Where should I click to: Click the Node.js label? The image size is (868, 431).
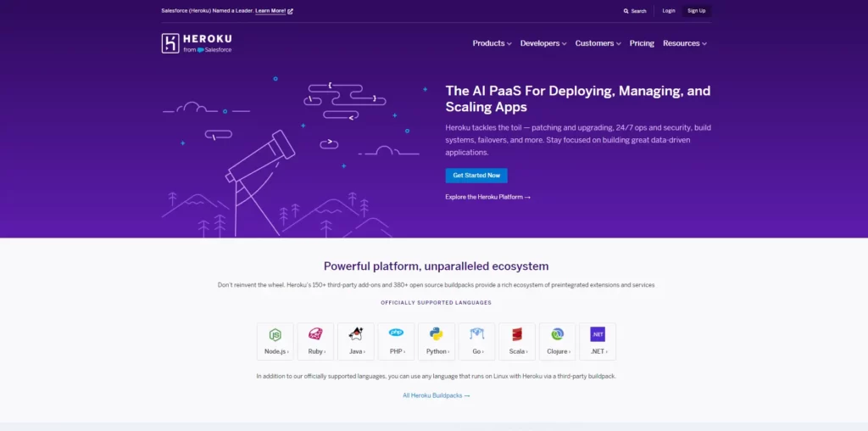coord(275,352)
